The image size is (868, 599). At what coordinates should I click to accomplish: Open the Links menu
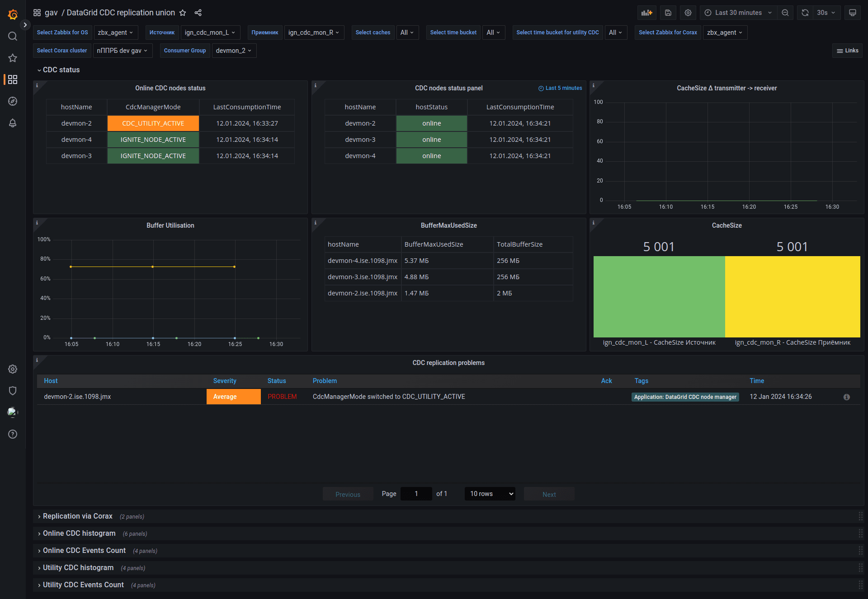[847, 51]
